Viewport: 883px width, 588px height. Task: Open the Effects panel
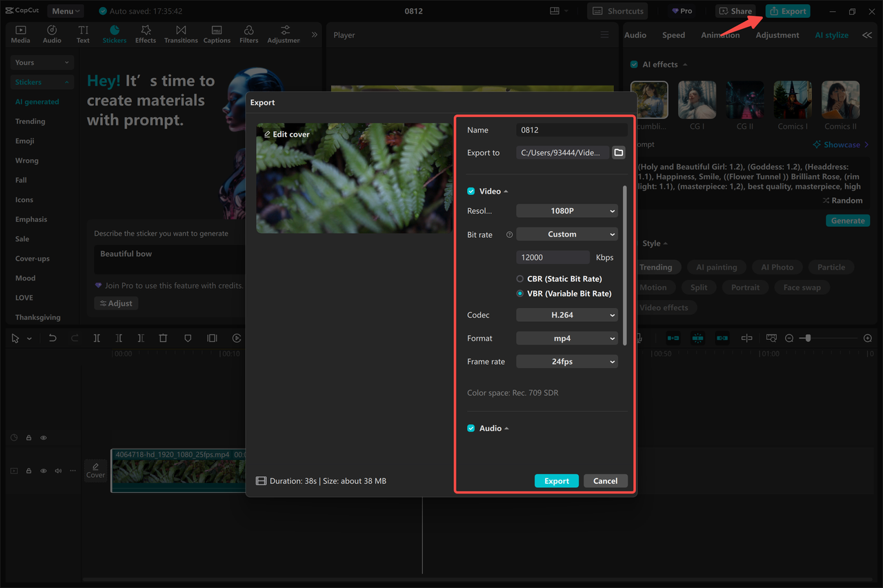point(145,33)
